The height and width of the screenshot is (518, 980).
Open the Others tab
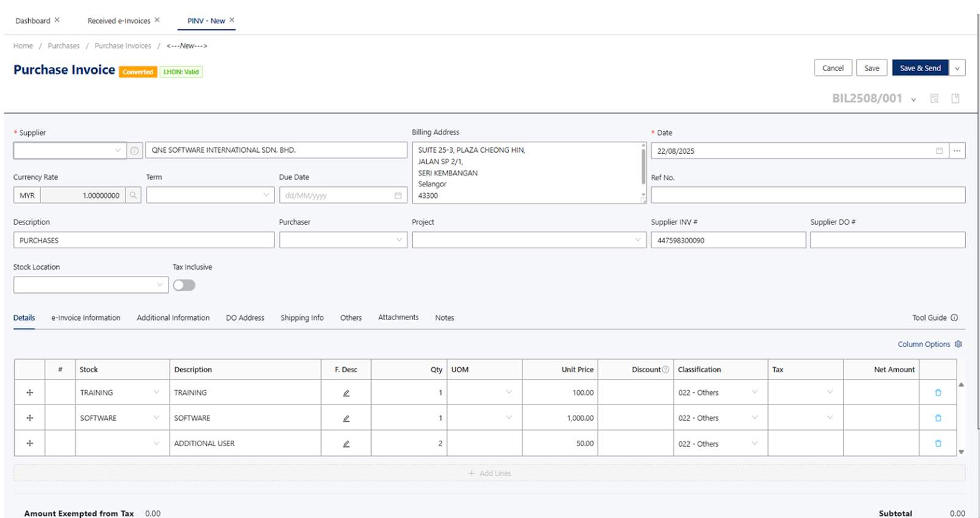(351, 318)
